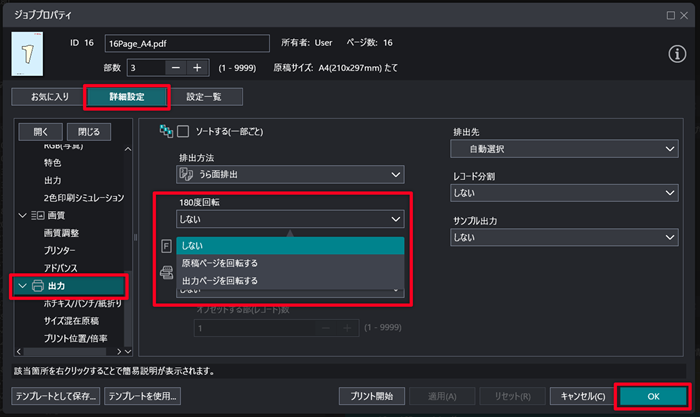
Task: Click the sort icon beside ソートする checkbox
Action: [166, 131]
